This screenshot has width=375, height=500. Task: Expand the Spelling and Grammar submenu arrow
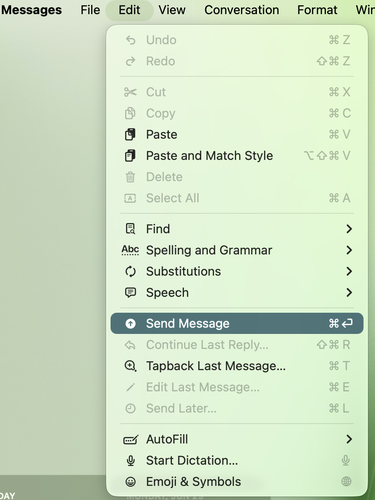click(349, 250)
